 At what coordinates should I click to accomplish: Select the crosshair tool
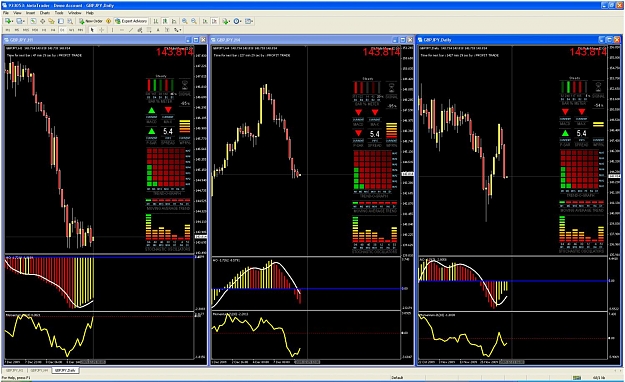point(101,30)
